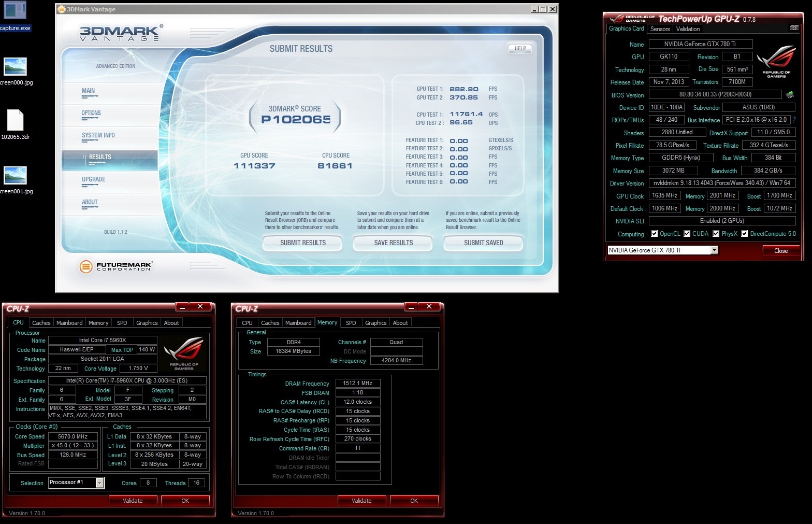Toggle the OpenCL checkbox
812x524 pixels.
coord(655,234)
